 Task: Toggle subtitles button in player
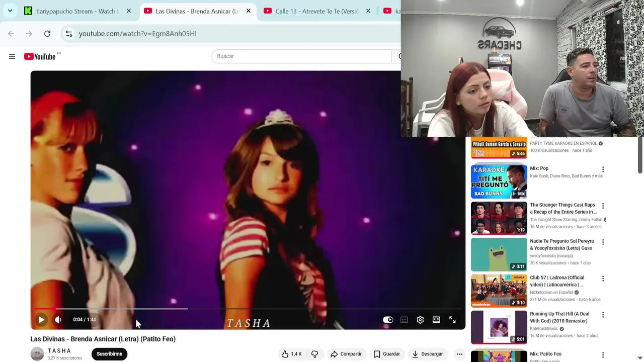click(404, 320)
